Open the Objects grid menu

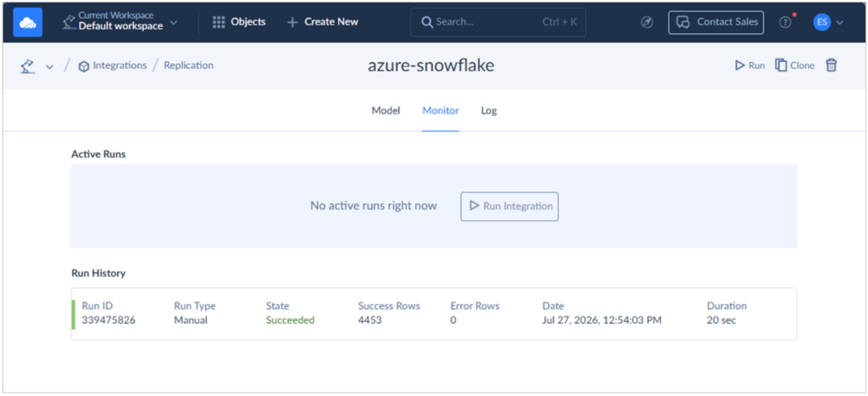tap(239, 22)
